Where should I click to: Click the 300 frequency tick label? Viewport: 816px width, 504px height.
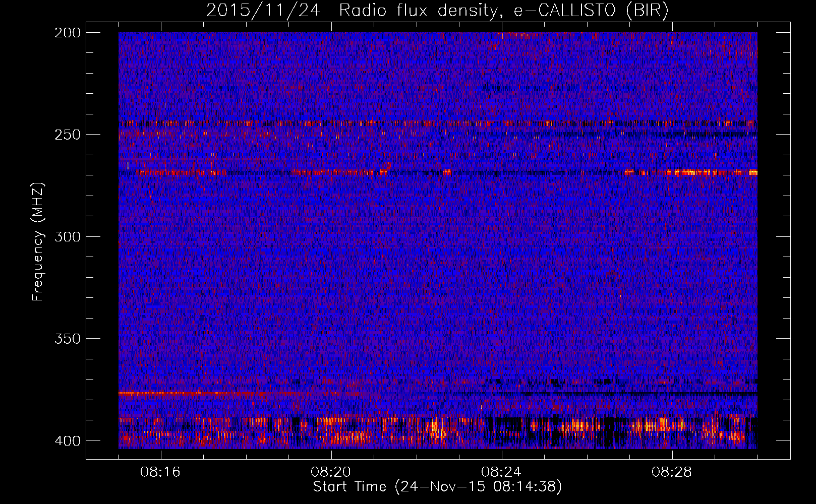[x=67, y=237]
